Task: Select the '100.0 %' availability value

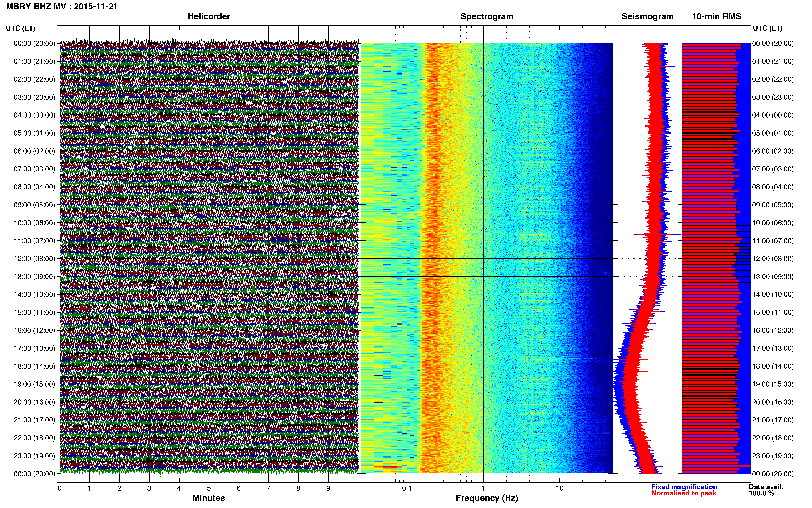Action: [761, 493]
